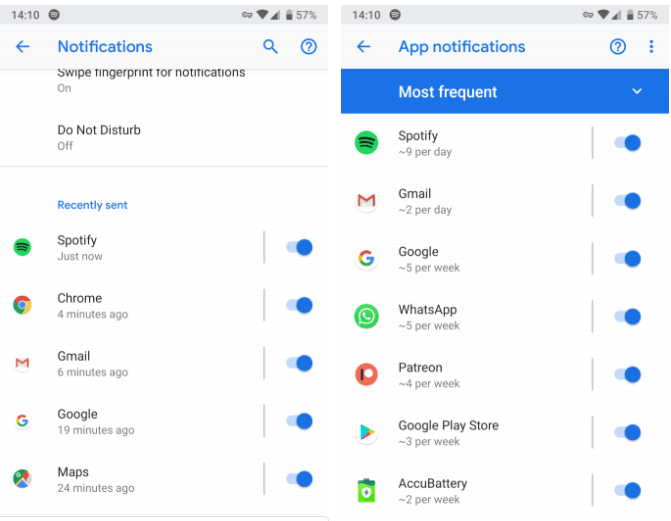The width and height of the screenshot is (671, 521).
Task: Tap the search icon in Notifications header
Action: [x=270, y=47]
